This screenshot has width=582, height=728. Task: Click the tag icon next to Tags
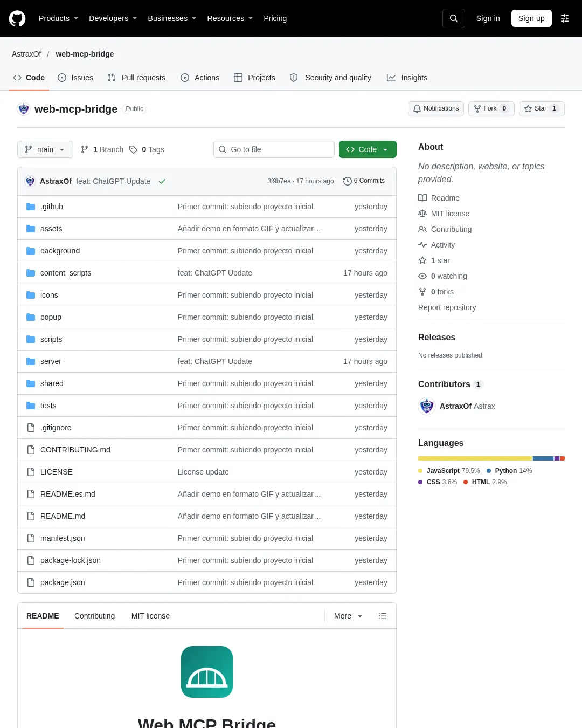pyautogui.click(x=134, y=149)
